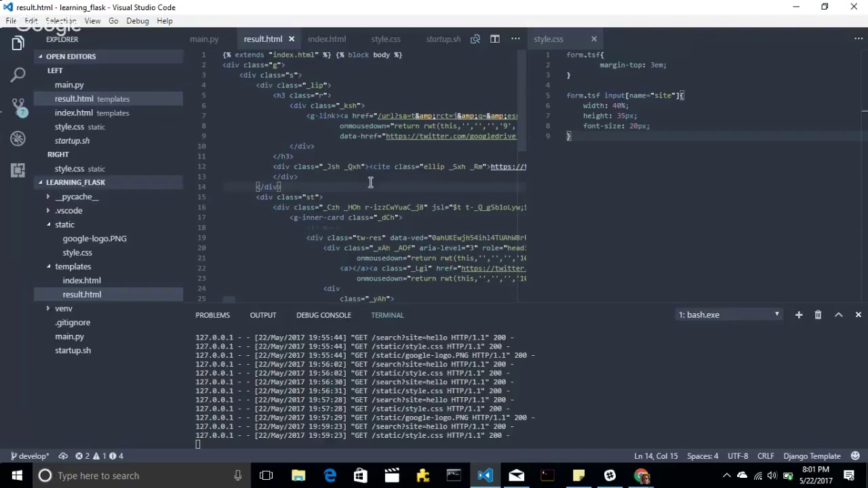Open Task View on the taskbar
This screenshot has width=868, height=488.
[267, 475]
